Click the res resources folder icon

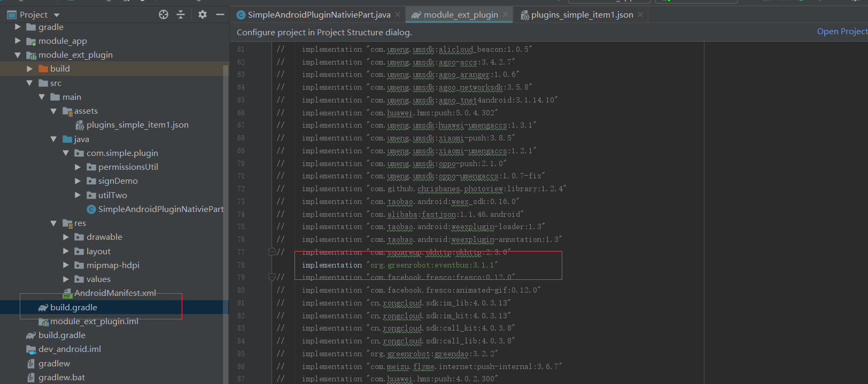67,223
